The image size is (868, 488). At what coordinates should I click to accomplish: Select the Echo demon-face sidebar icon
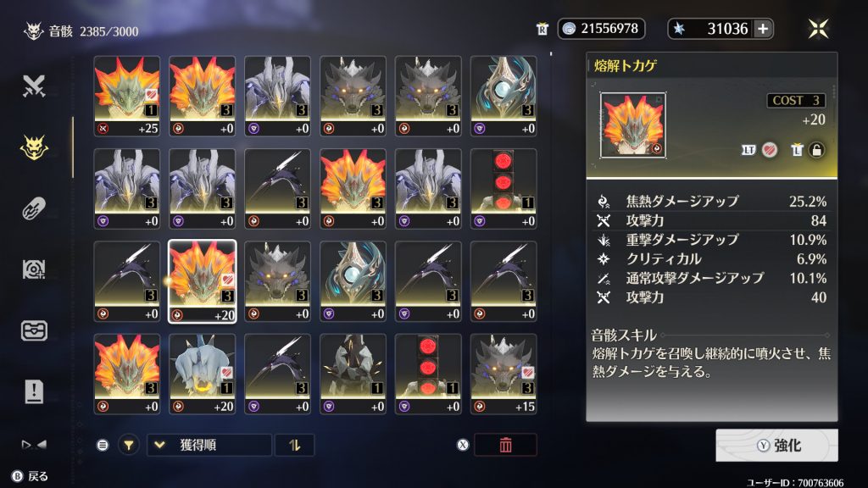pyautogui.click(x=34, y=147)
